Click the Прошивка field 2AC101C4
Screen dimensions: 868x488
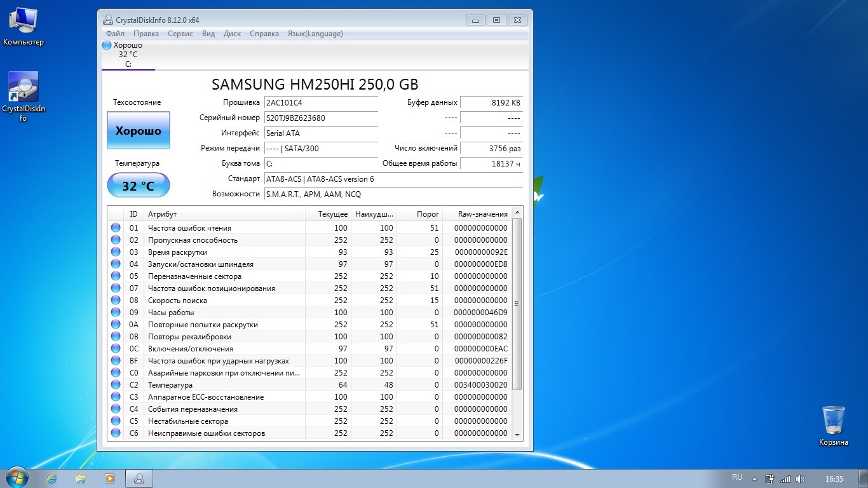click(321, 102)
